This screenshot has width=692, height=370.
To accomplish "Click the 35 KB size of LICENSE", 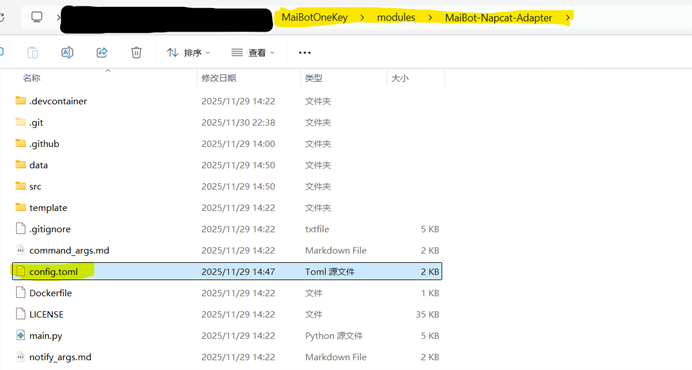I will [427, 314].
